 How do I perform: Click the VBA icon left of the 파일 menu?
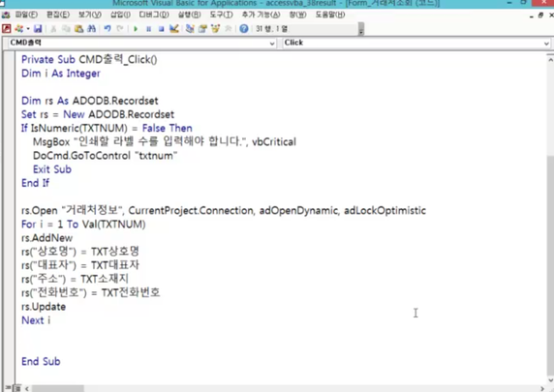click(x=6, y=15)
